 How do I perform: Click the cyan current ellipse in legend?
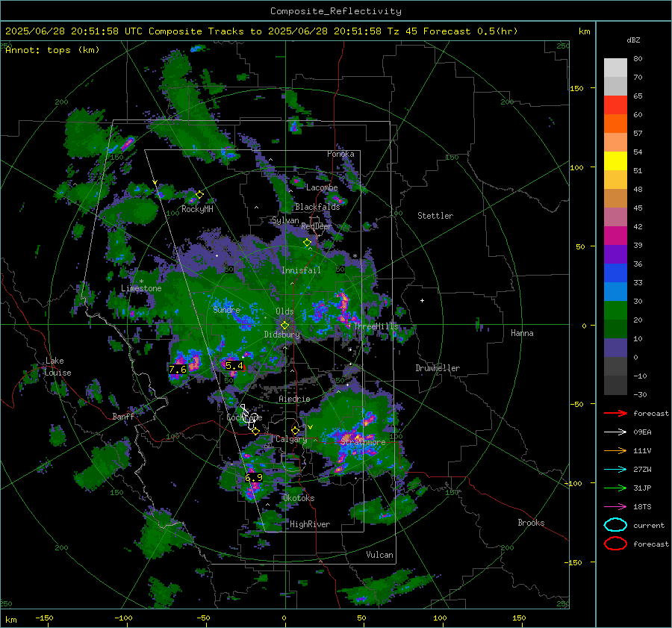click(x=615, y=525)
